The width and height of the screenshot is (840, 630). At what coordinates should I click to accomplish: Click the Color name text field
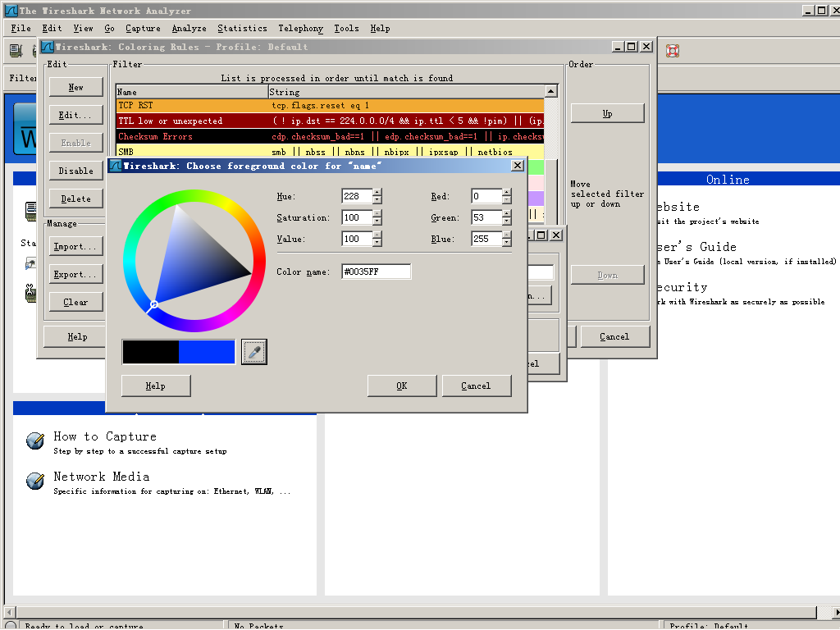[376, 272]
